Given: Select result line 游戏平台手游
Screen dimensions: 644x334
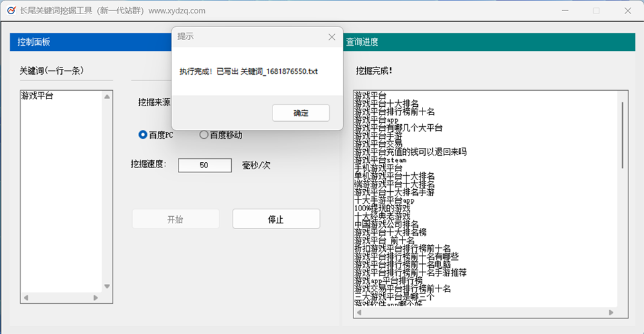Looking at the screenshot, I should 378,136.
